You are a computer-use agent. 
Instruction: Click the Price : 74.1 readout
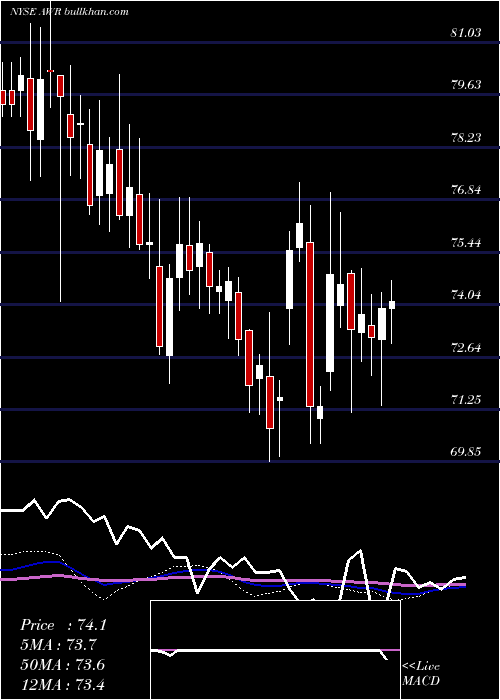point(63,625)
